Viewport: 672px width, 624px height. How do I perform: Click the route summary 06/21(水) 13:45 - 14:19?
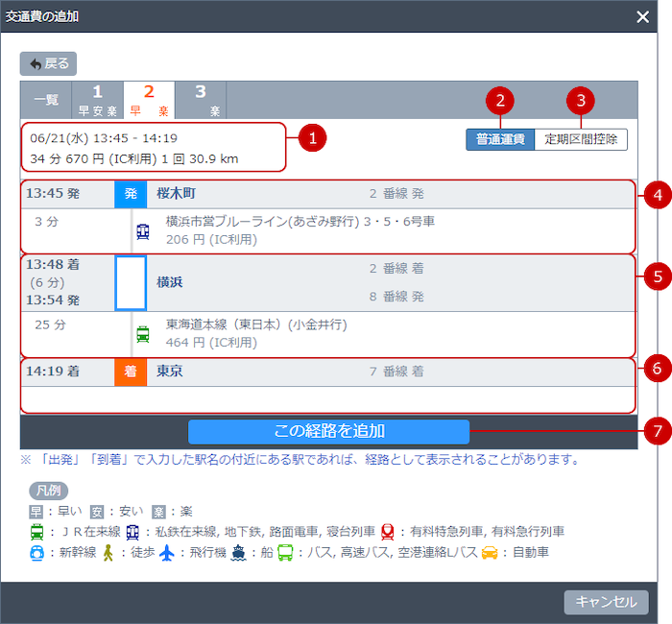[x=104, y=138]
